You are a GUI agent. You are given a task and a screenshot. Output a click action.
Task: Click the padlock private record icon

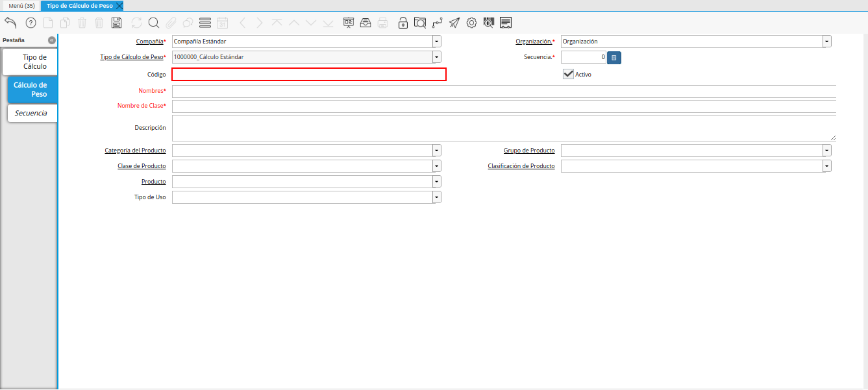[403, 23]
